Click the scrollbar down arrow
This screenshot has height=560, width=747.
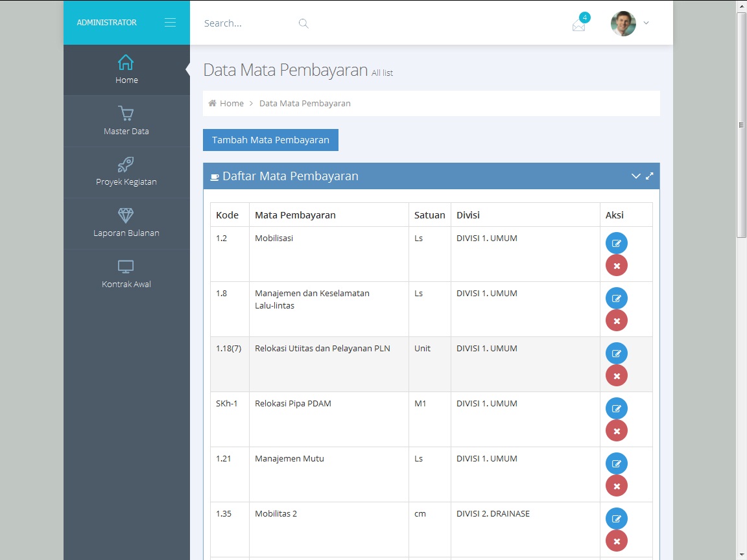click(741, 555)
